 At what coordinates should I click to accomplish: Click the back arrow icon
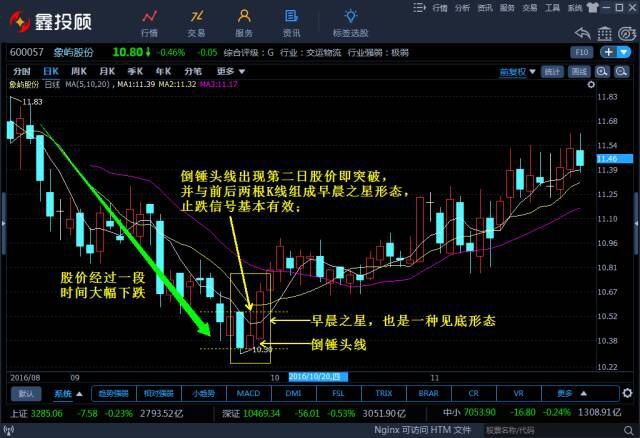coord(582,33)
